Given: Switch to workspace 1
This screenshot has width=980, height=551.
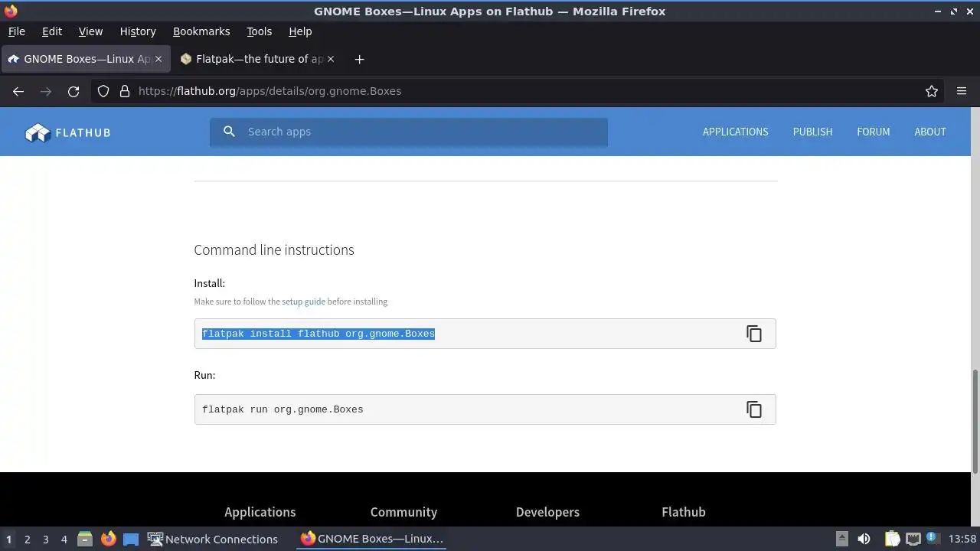Looking at the screenshot, I should pos(9,539).
